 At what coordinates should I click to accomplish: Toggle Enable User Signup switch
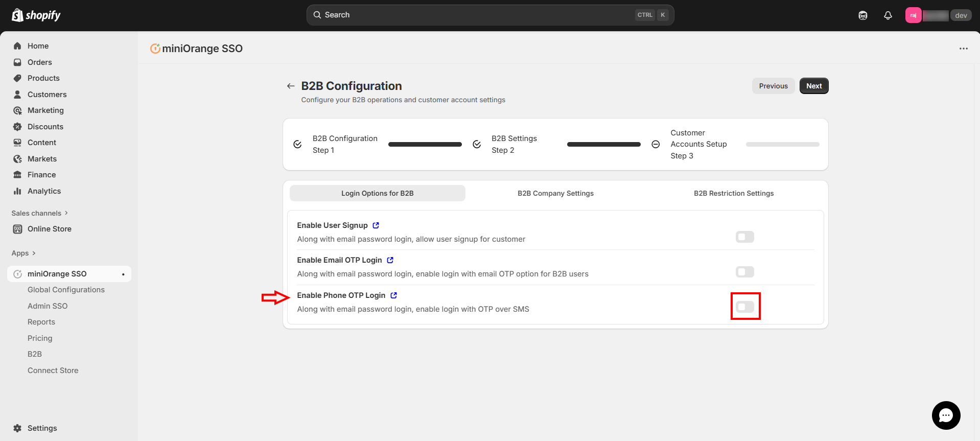click(x=745, y=237)
